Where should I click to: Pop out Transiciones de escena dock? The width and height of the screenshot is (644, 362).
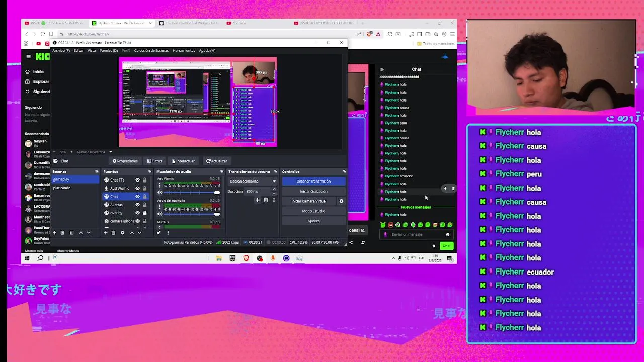(x=275, y=172)
